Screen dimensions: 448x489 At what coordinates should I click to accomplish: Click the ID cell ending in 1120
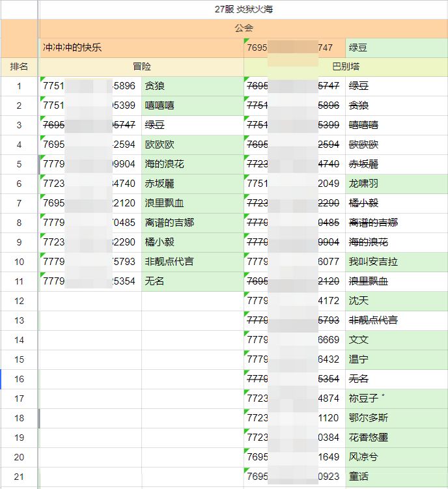pyautogui.click(x=294, y=418)
